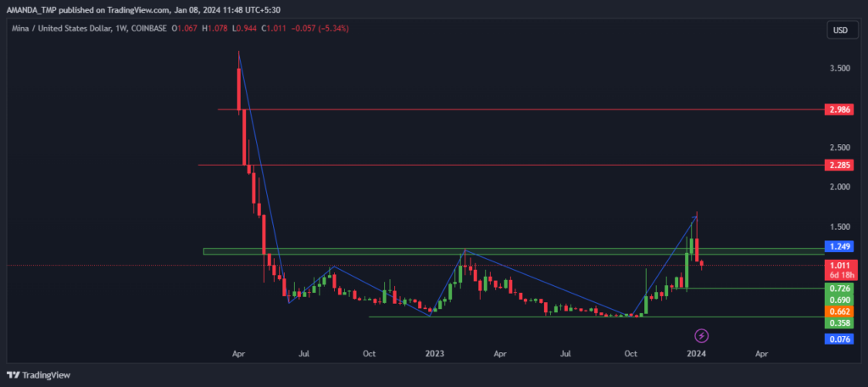This screenshot has width=868, height=387.
Task: Click the 1.011 current price label
Action: (840, 266)
